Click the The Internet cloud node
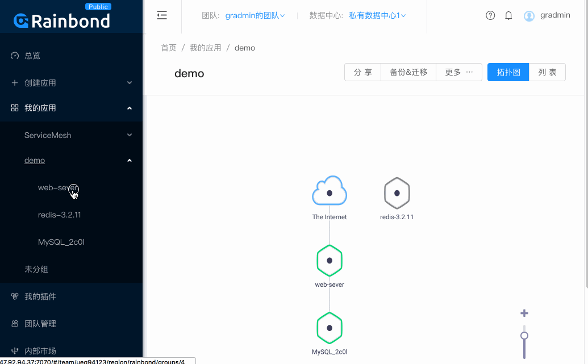 coord(329,191)
